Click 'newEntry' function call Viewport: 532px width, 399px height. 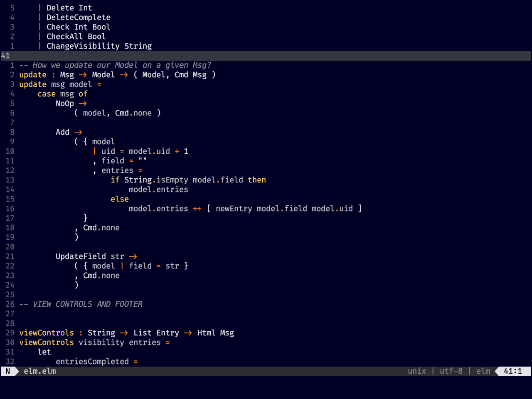click(234, 209)
